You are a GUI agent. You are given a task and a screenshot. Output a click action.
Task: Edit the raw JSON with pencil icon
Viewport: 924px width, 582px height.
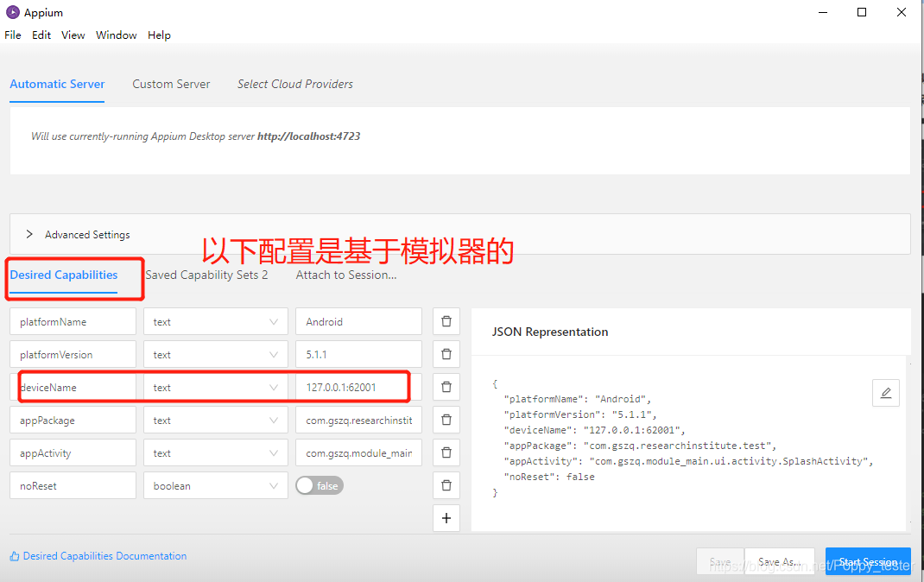pyautogui.click(x=886, y=393)
